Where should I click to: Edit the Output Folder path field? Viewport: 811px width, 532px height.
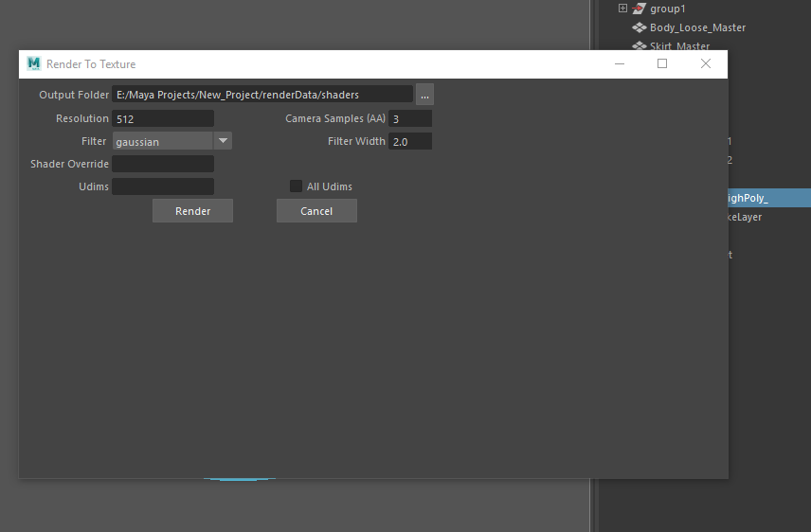(x=262, y=94)
